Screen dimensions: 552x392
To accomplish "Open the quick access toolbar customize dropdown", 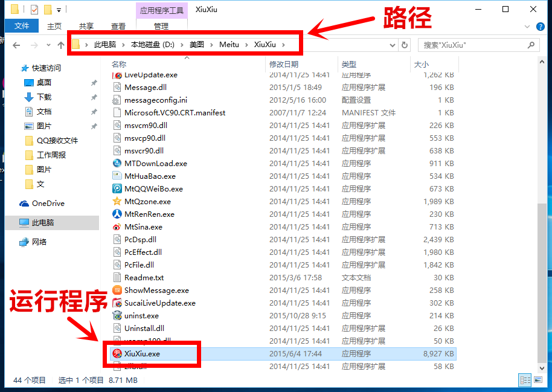I will tap(59, 10).
